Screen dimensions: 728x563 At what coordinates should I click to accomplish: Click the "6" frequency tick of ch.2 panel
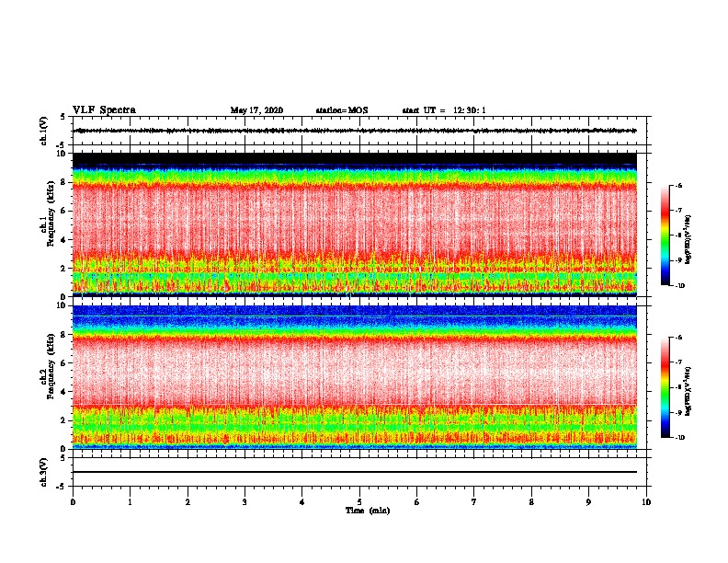click(x=64, y=363)
